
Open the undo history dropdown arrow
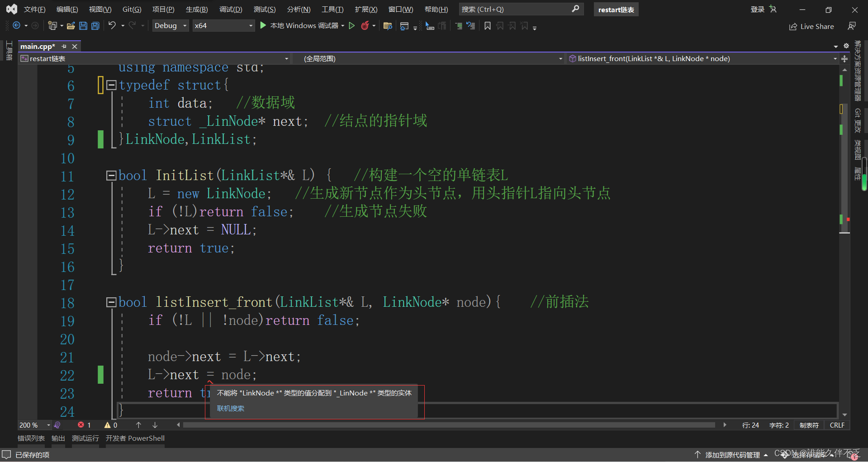[x=123, y=26]
